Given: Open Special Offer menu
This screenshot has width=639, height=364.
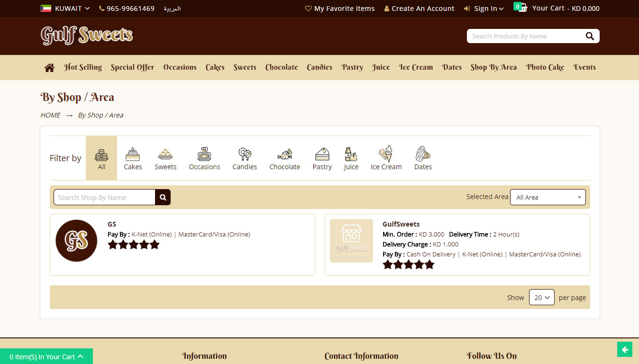Looking at the screenshot, I should [133, 67].
